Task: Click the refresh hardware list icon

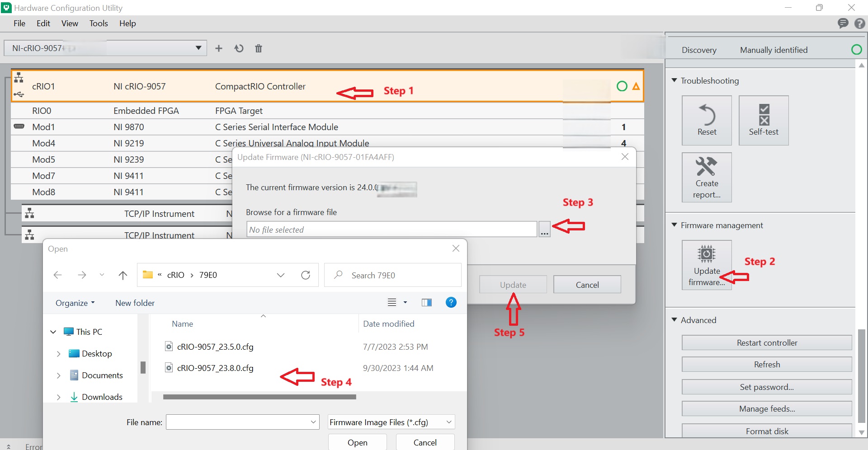Action: [x=239, y=48]
